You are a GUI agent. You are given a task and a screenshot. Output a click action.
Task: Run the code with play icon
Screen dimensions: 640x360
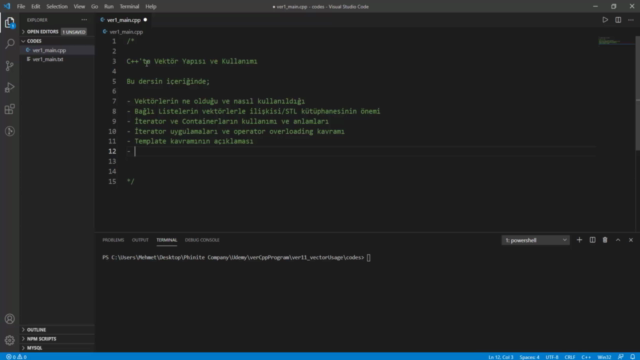click(605, 20)
